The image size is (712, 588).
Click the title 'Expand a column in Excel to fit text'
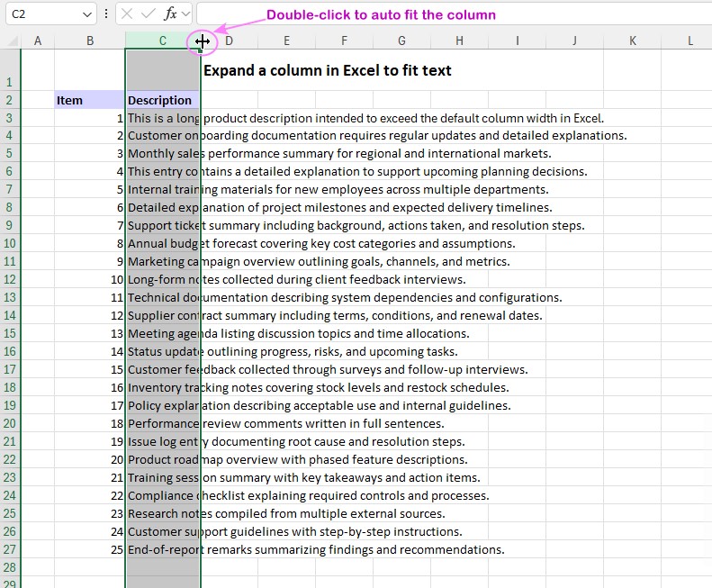[328, 70]
